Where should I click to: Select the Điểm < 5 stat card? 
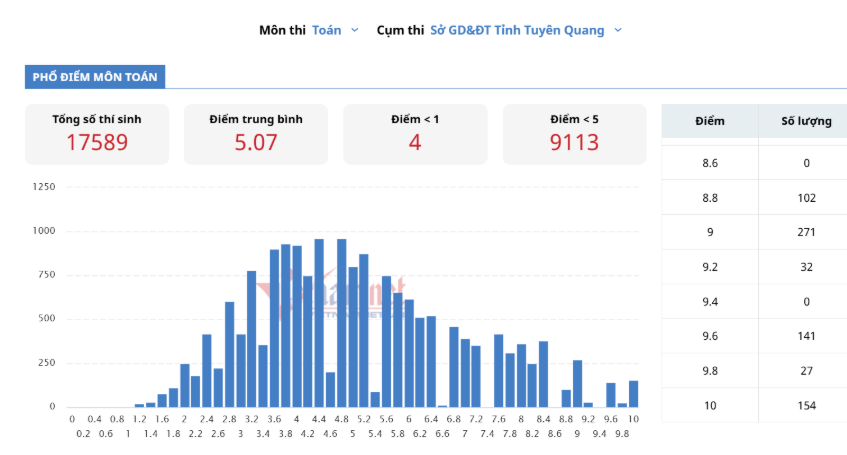[574, 134]
